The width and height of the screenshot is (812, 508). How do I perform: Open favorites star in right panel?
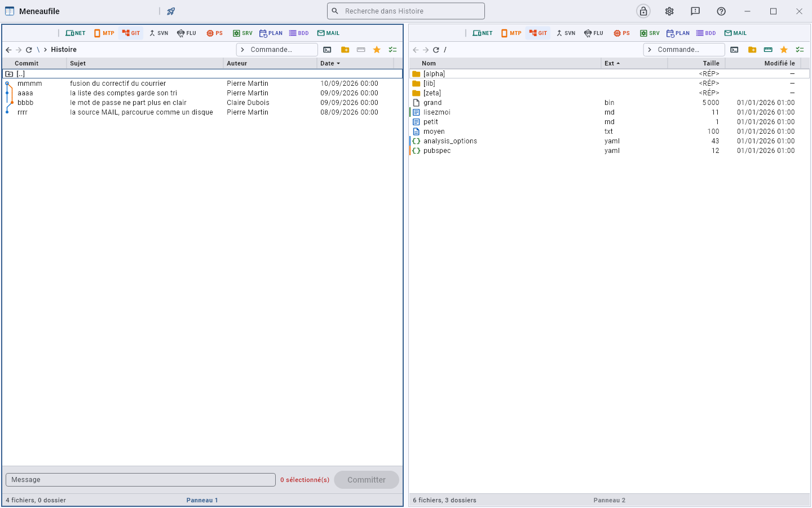coord(784,50)
